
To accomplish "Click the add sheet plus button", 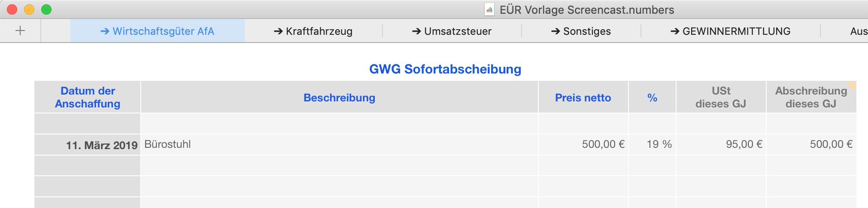I will tap(20, 31).
